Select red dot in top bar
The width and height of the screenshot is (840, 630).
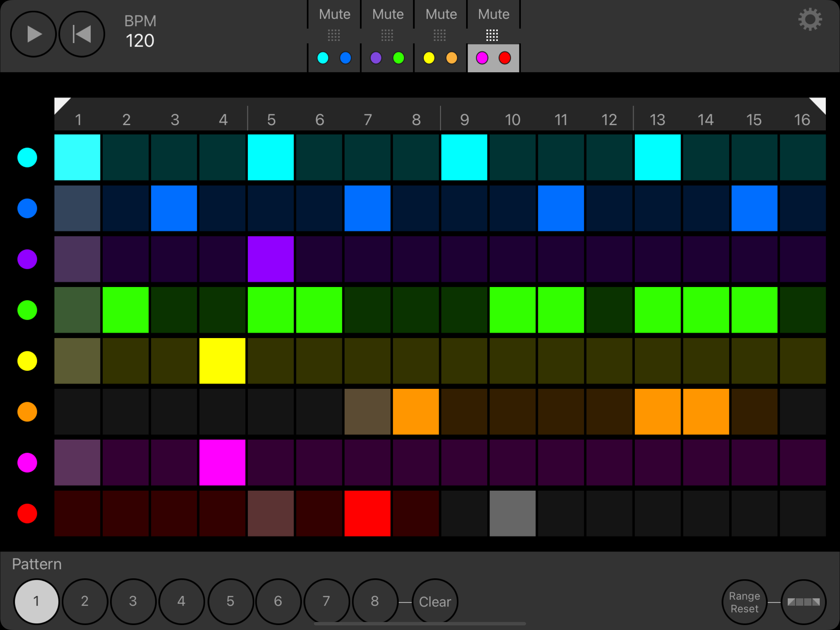click(505, 58)
